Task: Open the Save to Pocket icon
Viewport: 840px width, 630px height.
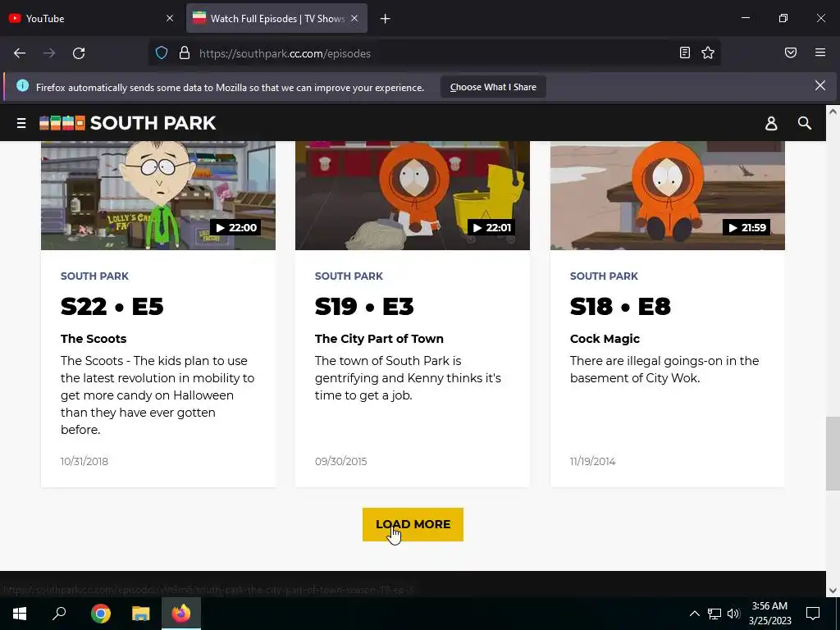Action: 791,52
